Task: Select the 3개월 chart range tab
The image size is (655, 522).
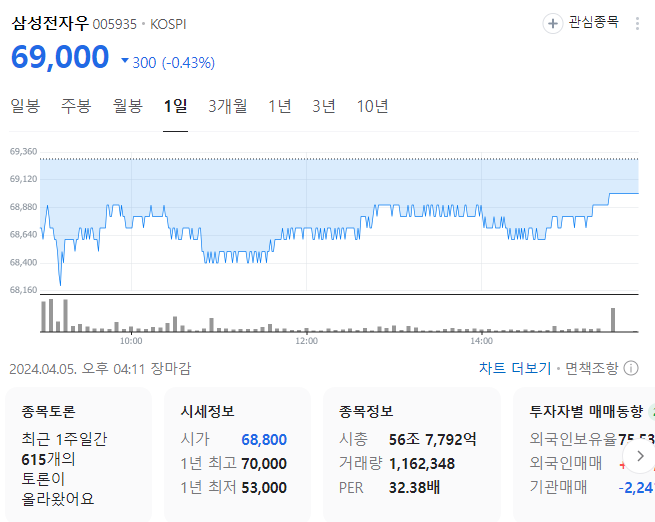Action: 228,106
